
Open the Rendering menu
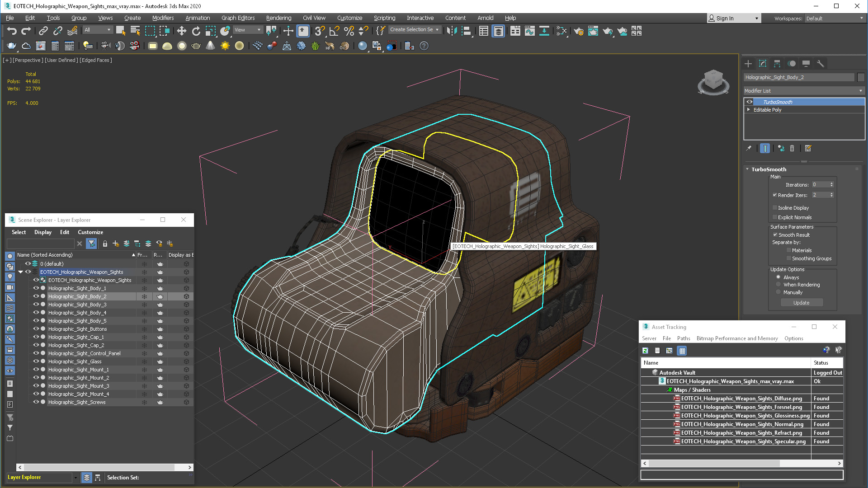tap(278, 18)
